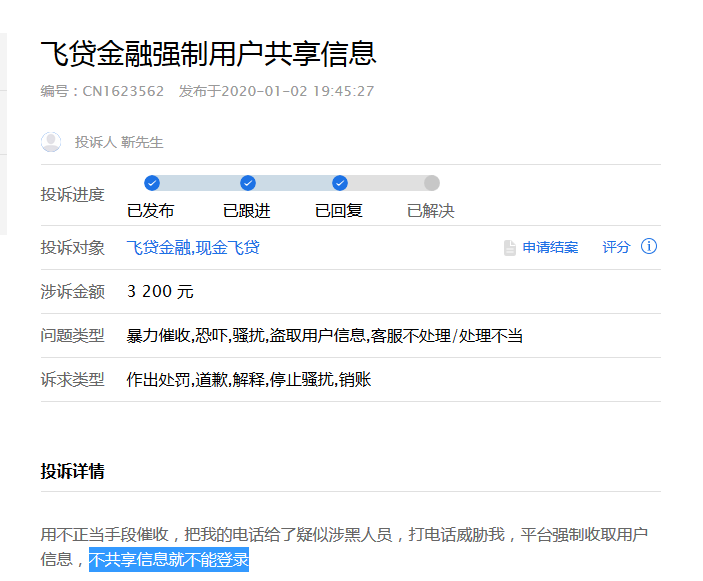Viewport: 703px width, 581px height.
Task: Click the complainant avatar icon
Action: tap(51, 142)
